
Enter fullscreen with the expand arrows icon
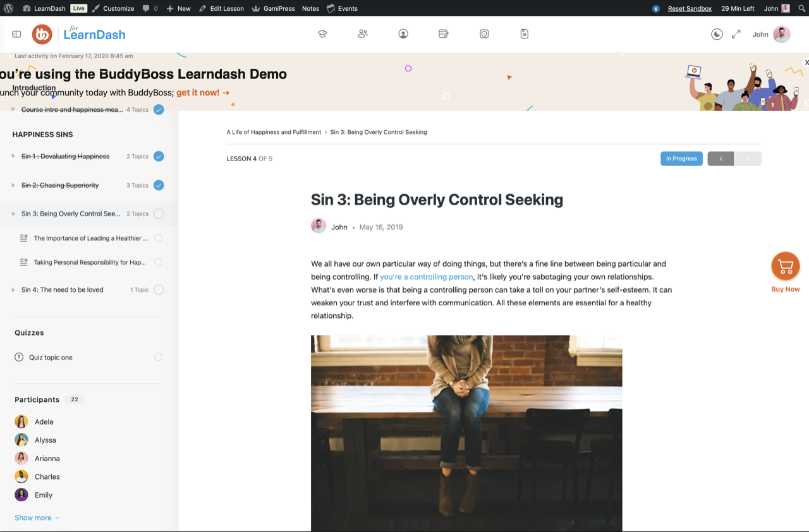(736, 34)
